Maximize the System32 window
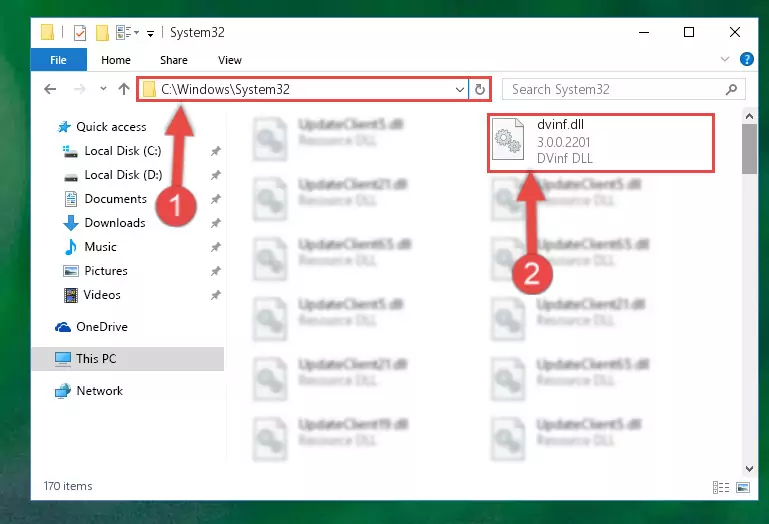This screenshot has height=524, width=769. coord(689,32)
